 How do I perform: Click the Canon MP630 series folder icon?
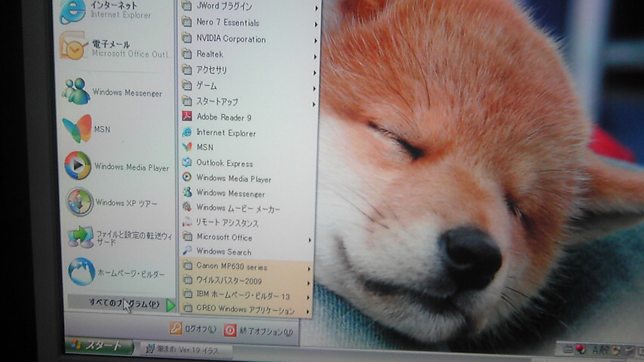pos(187,265)
